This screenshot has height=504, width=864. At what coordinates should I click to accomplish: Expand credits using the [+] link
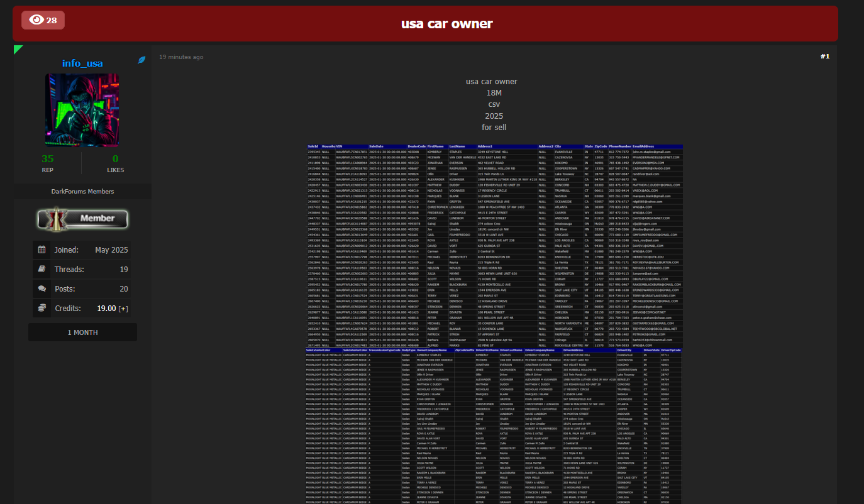pos(123,309)
